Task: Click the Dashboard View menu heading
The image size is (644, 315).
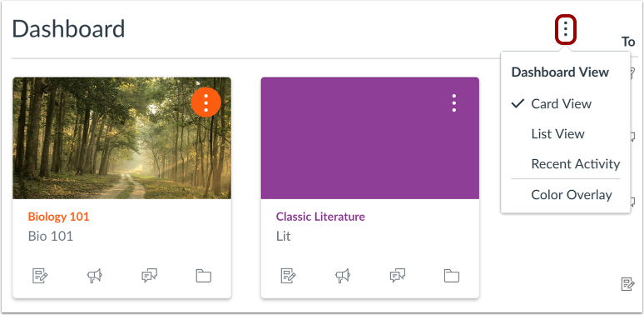Action: (560, 72)
